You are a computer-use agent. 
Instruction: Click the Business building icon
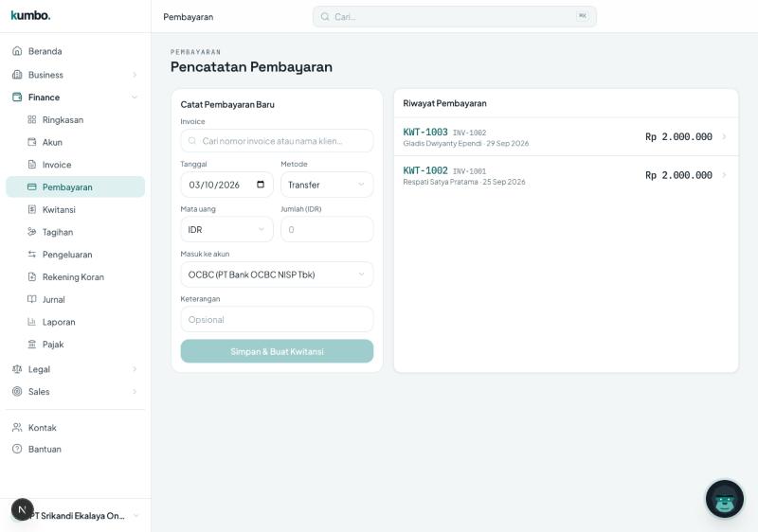tap(17, 75)
